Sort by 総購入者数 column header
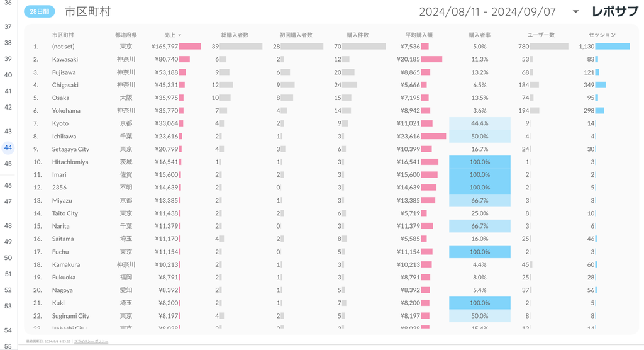The width and height of the screenshot is (644, 350). [235, 35]
